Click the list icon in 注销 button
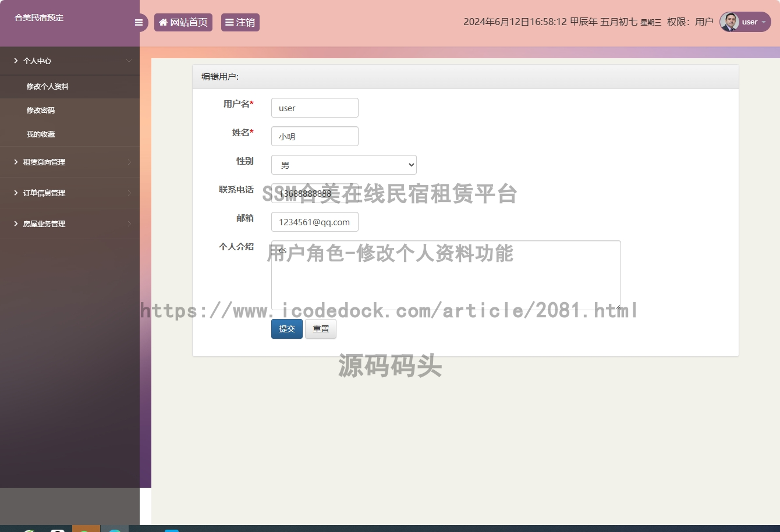This screenshot has width=780, height=532. tap(229, 22)
